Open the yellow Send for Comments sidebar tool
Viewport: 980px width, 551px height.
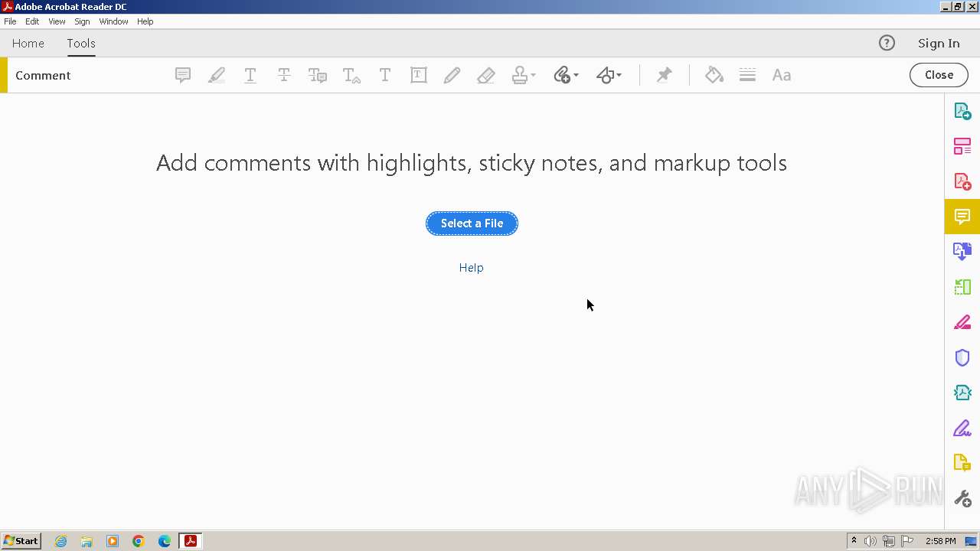pyautogui.click(x=962, y=463)
